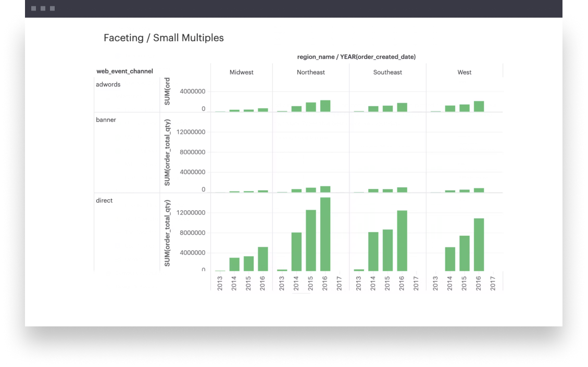The image size is (588, 367).
Task: Select the Northeast column header
Action: (x=310, y=72)
